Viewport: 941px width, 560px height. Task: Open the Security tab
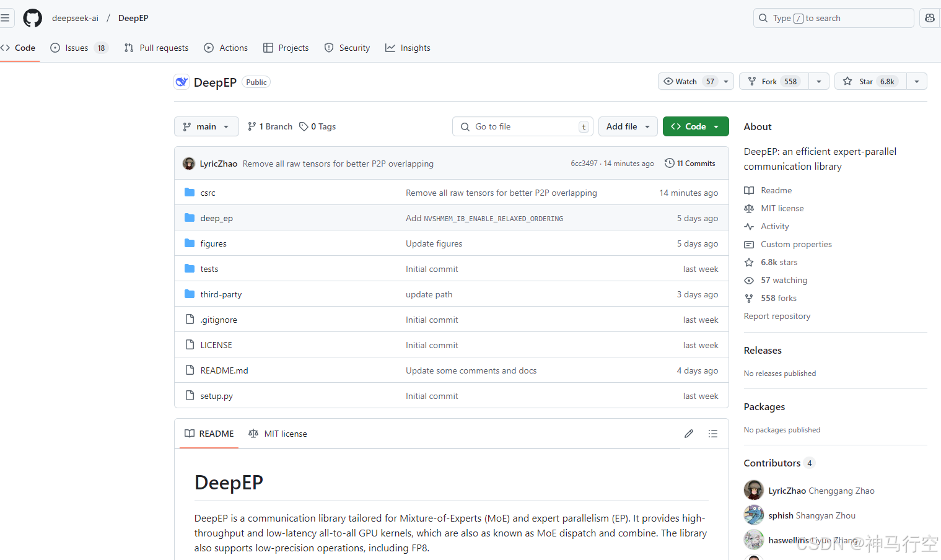pos(347,48)
